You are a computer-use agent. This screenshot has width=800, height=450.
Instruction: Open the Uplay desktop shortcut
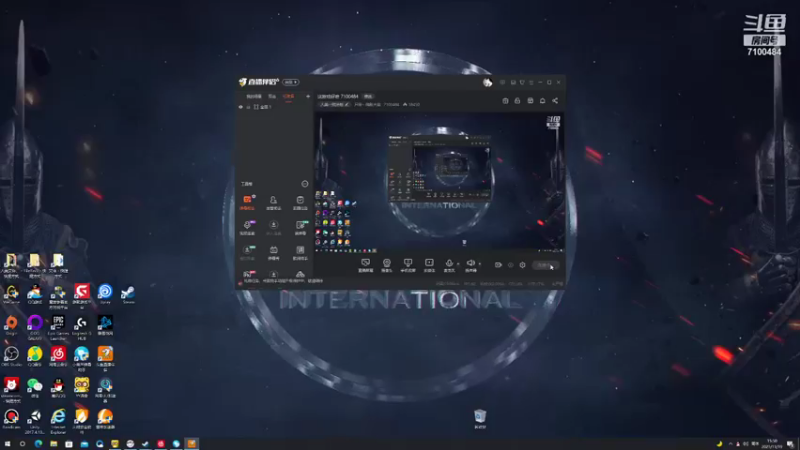point(105,294)
